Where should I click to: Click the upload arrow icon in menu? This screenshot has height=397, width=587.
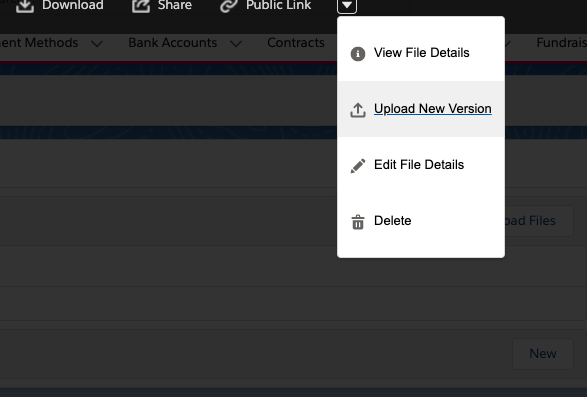pos(358,110)
